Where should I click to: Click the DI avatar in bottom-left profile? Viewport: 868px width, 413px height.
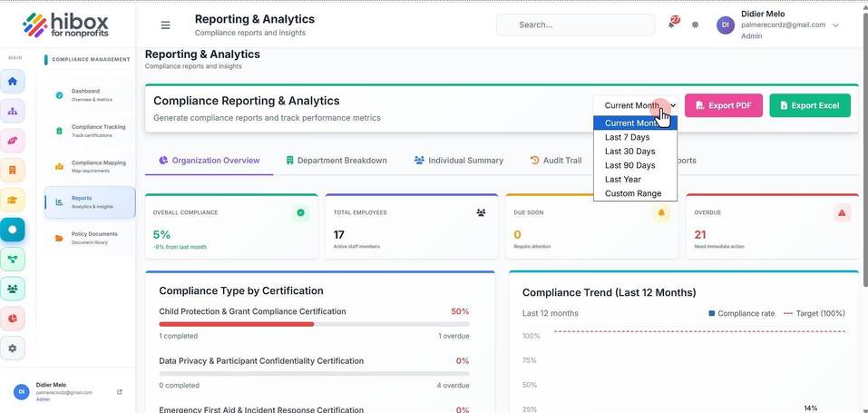22,391
